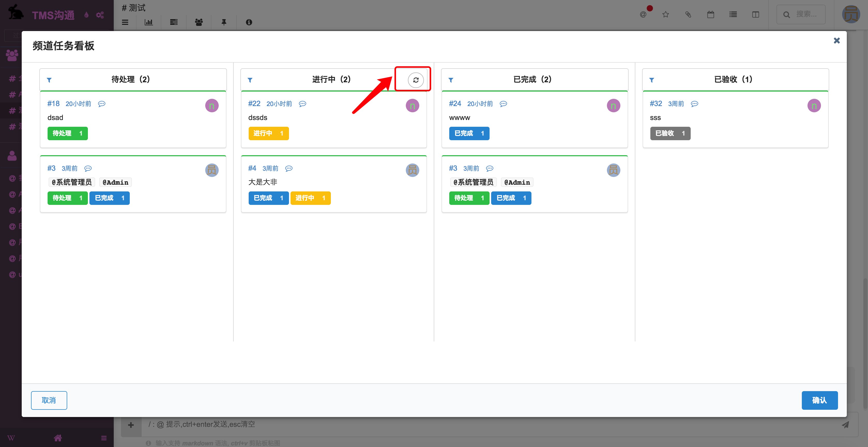Open pinned messages pin icon
Image resolution: width=868 pixels, height=447 pixels.
[224, 22]
